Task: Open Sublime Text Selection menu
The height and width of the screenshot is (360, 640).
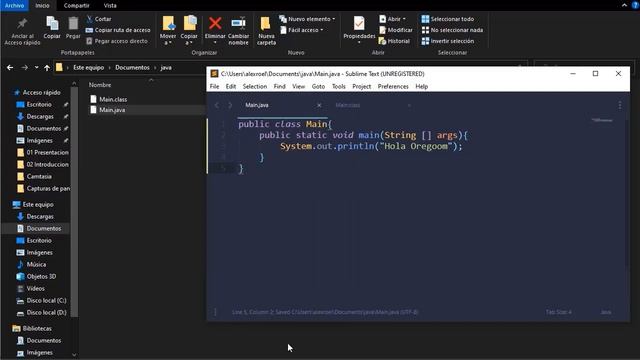Action: pos(255,87)
